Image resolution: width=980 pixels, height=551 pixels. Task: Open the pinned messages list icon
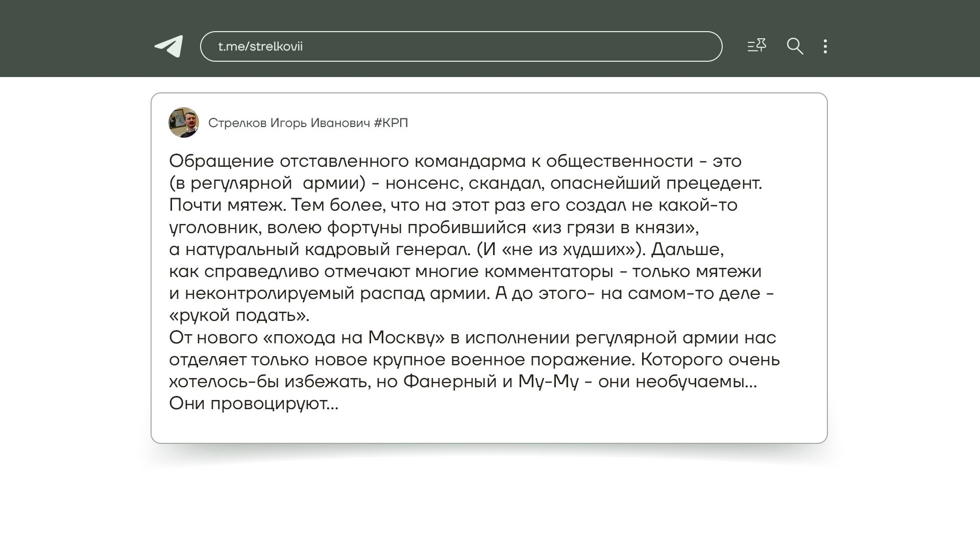point(756,46)
